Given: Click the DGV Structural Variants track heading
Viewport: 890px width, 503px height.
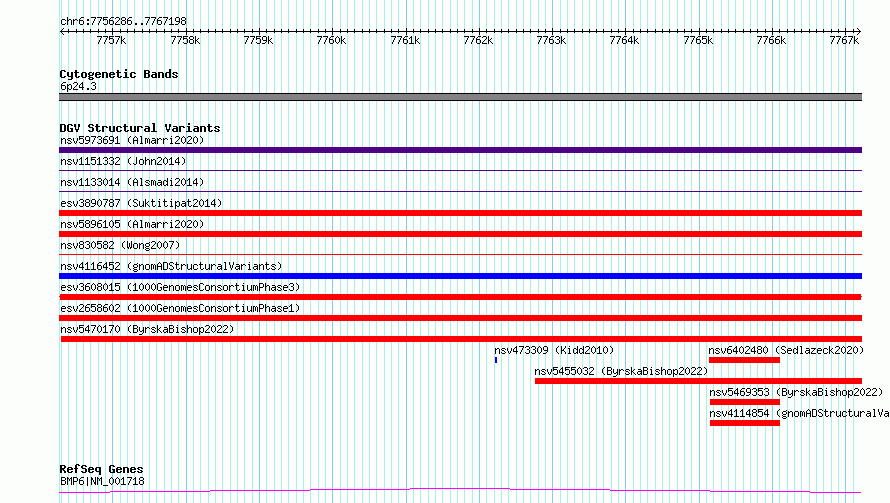Looking at the screenshot, I should (140, 128).
